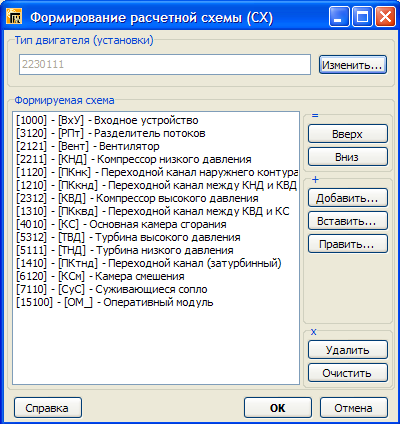The width and height of the screenshot is (400, 424).
Task: Minimize the Формирование расчетной схемы window
Action: [339, 17]
